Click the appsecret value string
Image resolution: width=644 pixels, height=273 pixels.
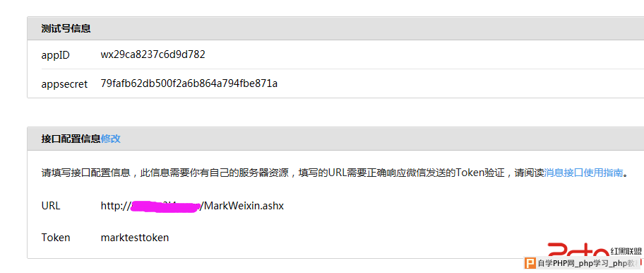point(189,83)
